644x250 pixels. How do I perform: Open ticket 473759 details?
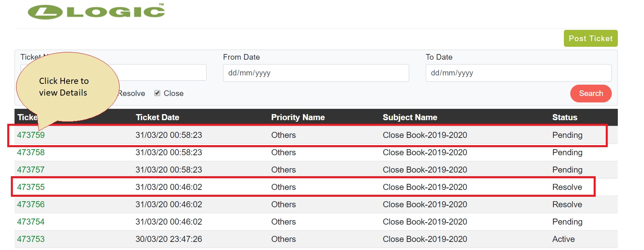click(x=31, y=135)
